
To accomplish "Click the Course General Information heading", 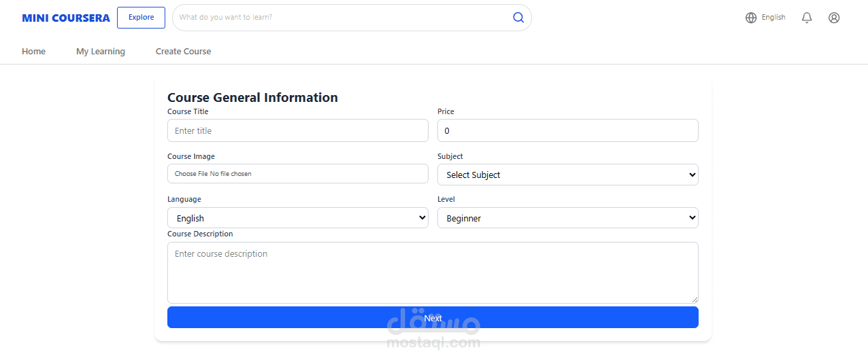I will [x=252, y=98].
